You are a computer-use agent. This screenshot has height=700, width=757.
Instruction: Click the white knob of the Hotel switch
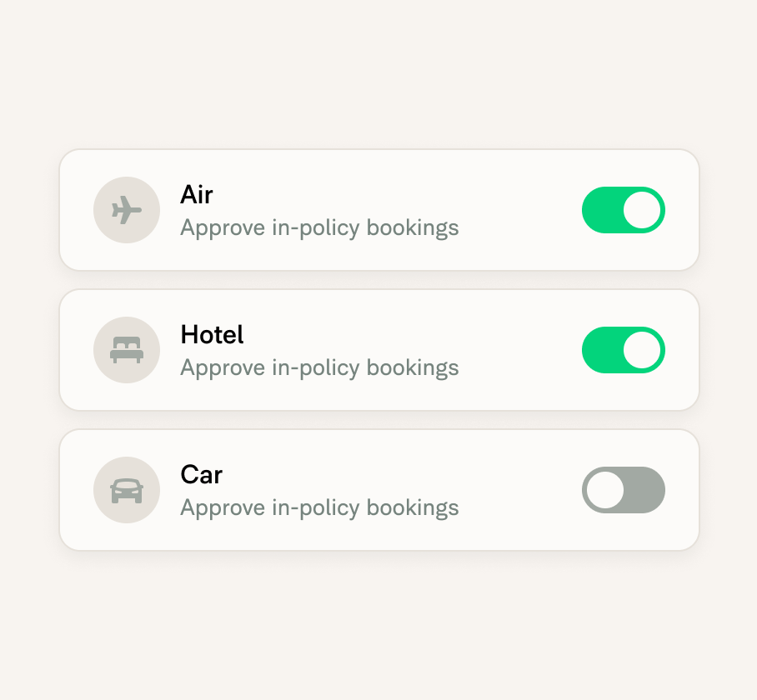(x=642, y=350)
